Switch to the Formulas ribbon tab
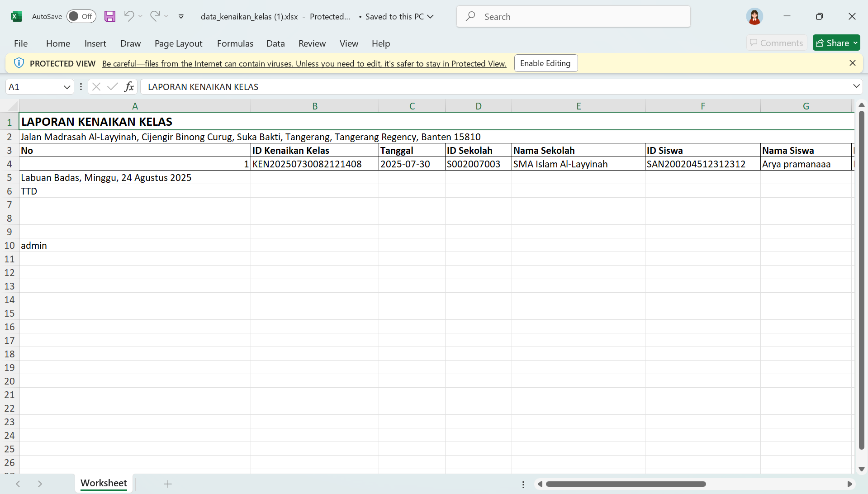Viewport: 868px width, 494px height. 235,43
